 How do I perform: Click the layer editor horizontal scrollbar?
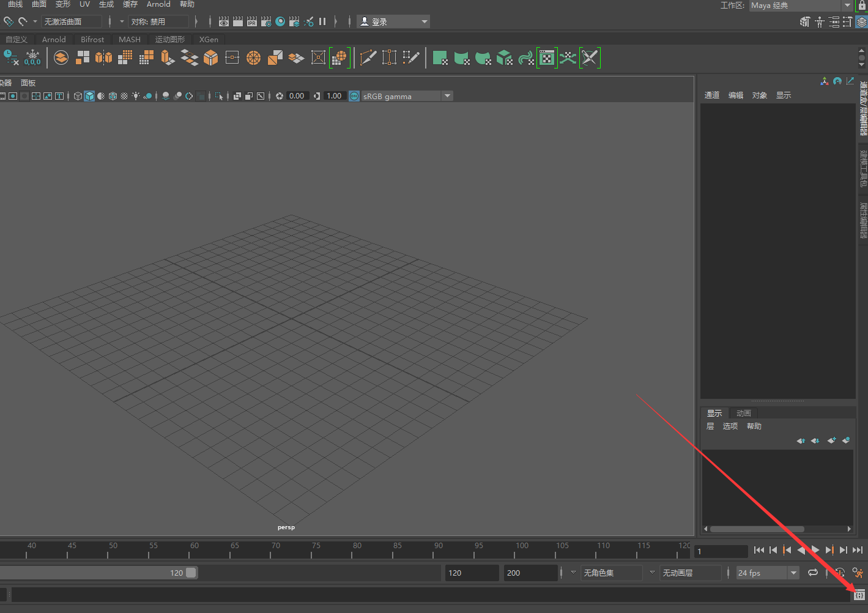point(757,529)
